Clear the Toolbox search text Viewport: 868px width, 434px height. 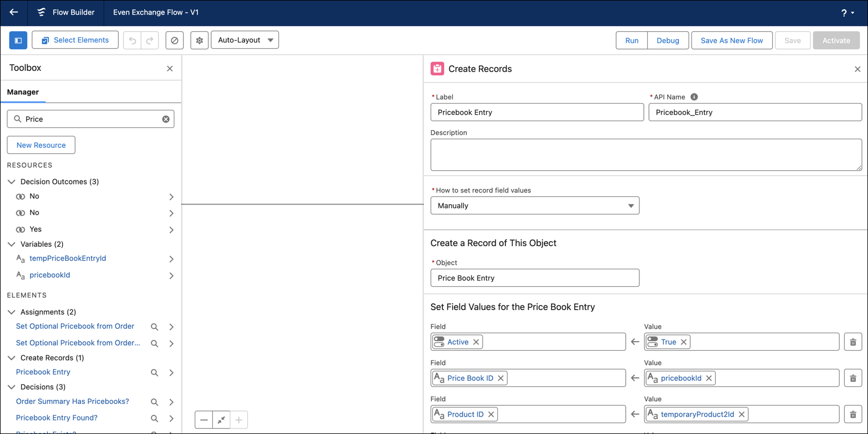166,119
